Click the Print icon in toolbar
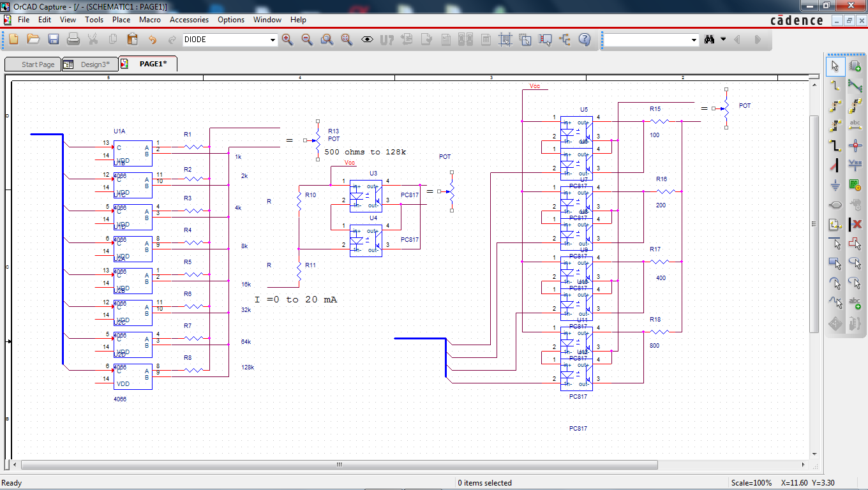 73,40
